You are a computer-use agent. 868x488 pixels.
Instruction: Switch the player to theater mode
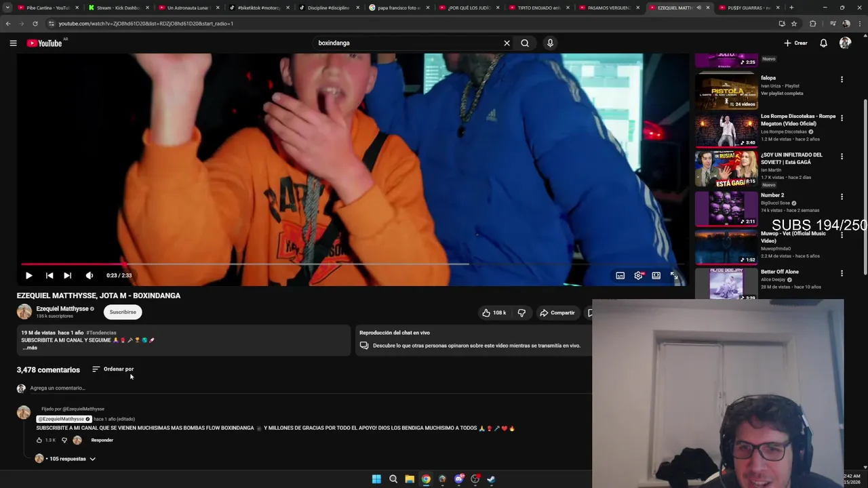pyautogui.click(x=656, y=276)
